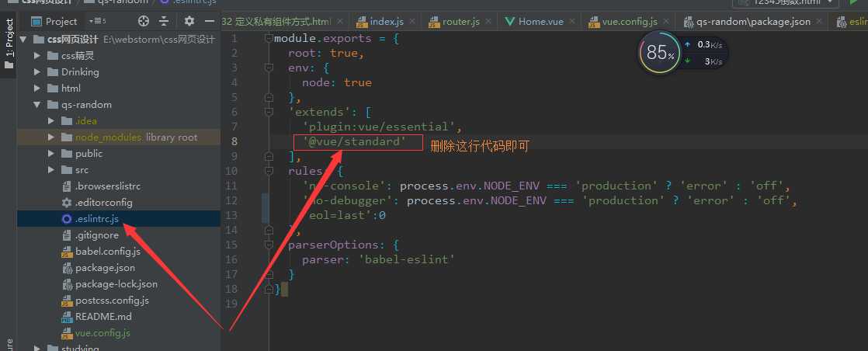Click the folder icon below the 1: Project button
868x351 pixels.
pyautogui.click(x=9, y=64)
